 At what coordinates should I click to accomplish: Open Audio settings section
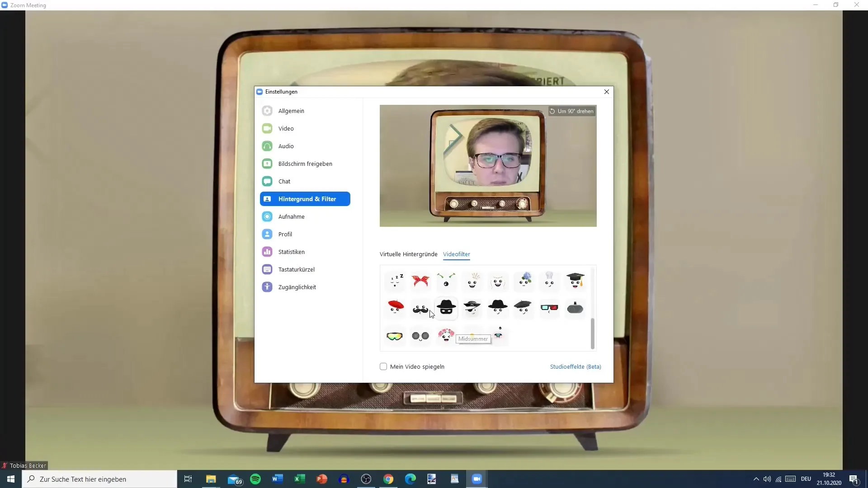305,146
